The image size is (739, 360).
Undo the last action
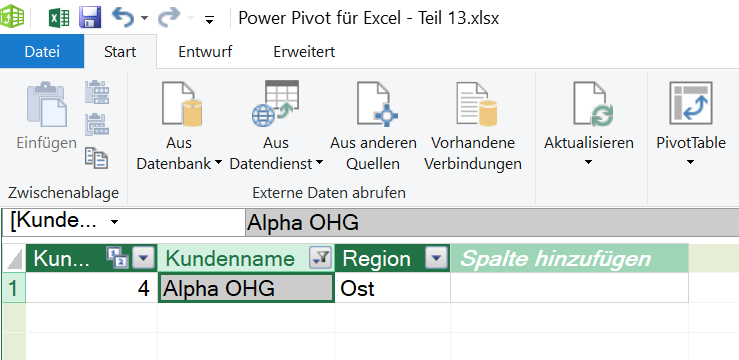pyautogui.click(x=123, y=18)
